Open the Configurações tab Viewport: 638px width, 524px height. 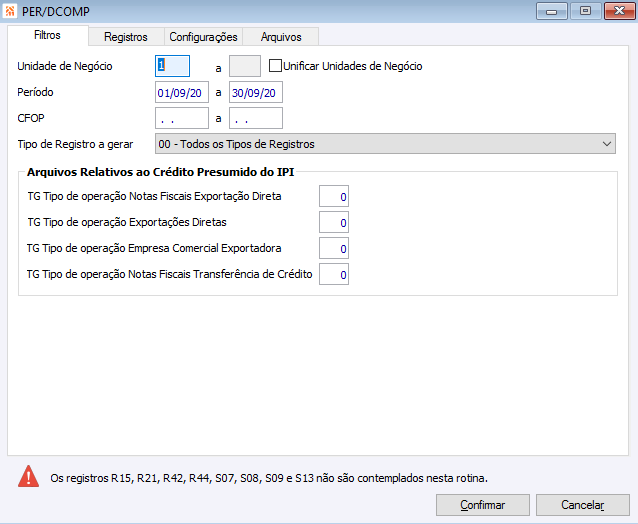[203, 37]
